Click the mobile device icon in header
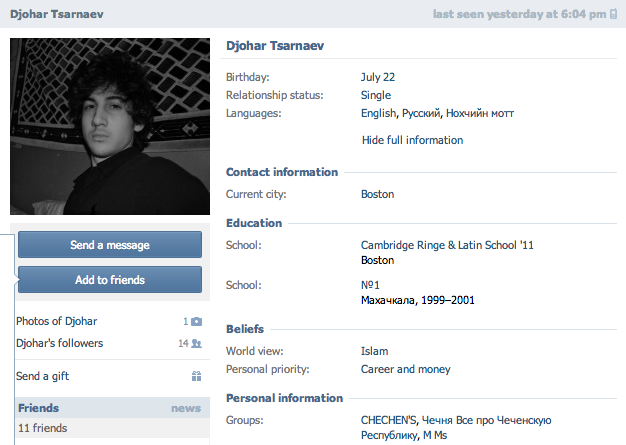This screenshot has height=445, width=626. 613,15
